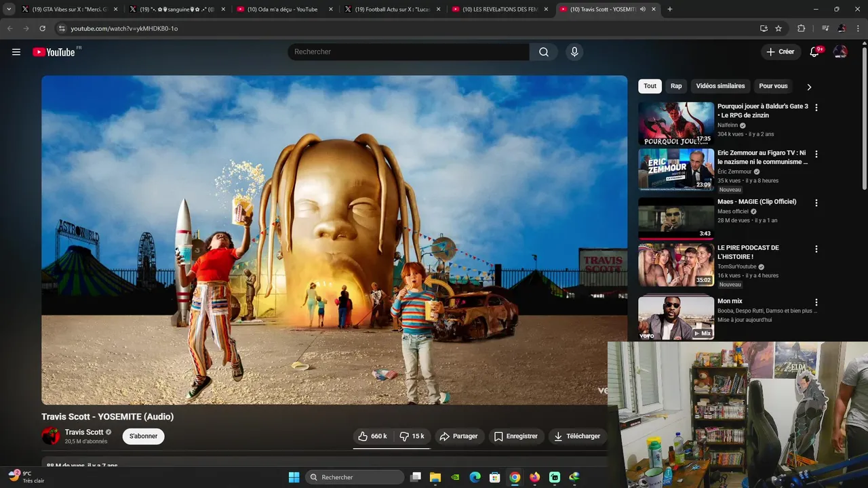
Task: Start voice search with the microphone
Action: [574, 52]
